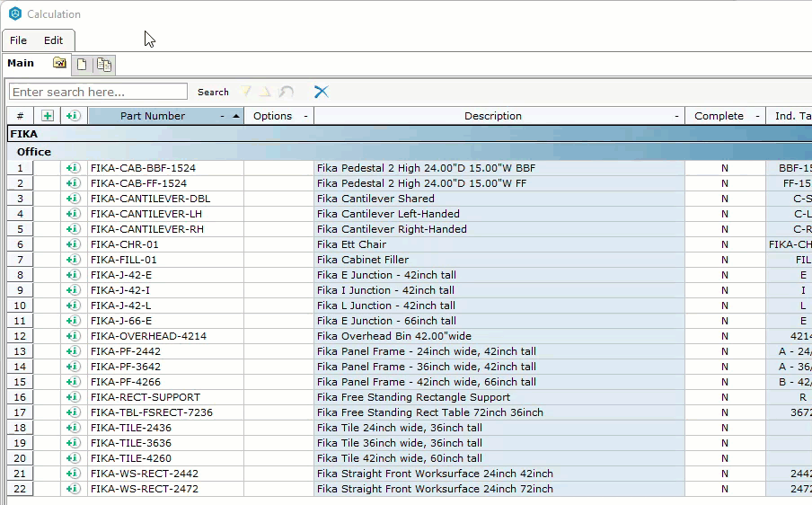
Task: Click info icon for FIKA-TILE-3636
Action: click(74, 443)
